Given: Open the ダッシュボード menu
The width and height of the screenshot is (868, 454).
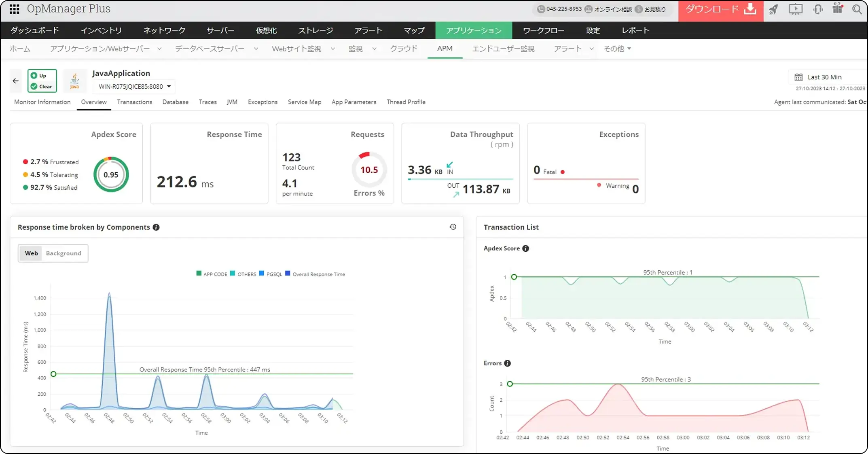Looking at the screenshot, I should pyautogui.click(x=35, y=30).
